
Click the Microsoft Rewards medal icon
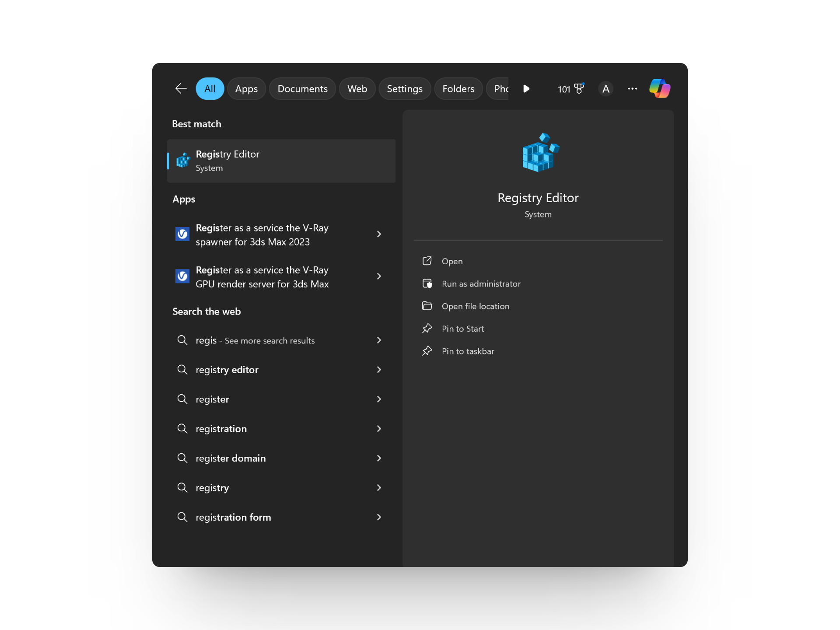pyautogui.click(x=578, y=88)
